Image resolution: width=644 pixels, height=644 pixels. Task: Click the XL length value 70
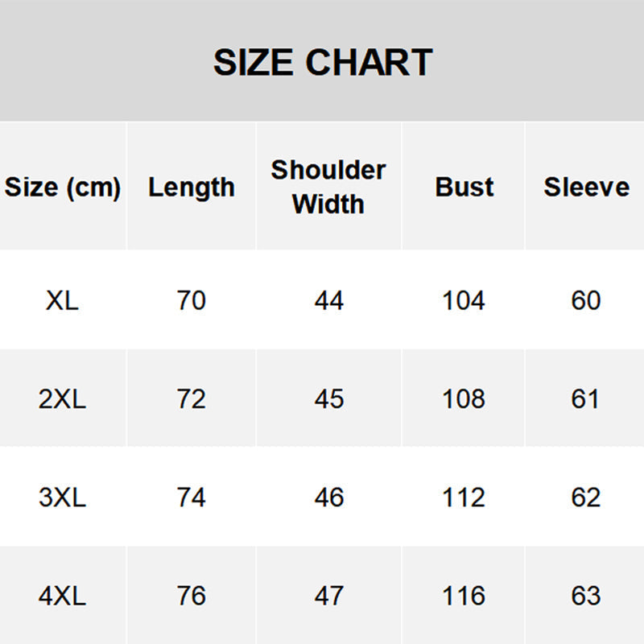click(192, 300)
